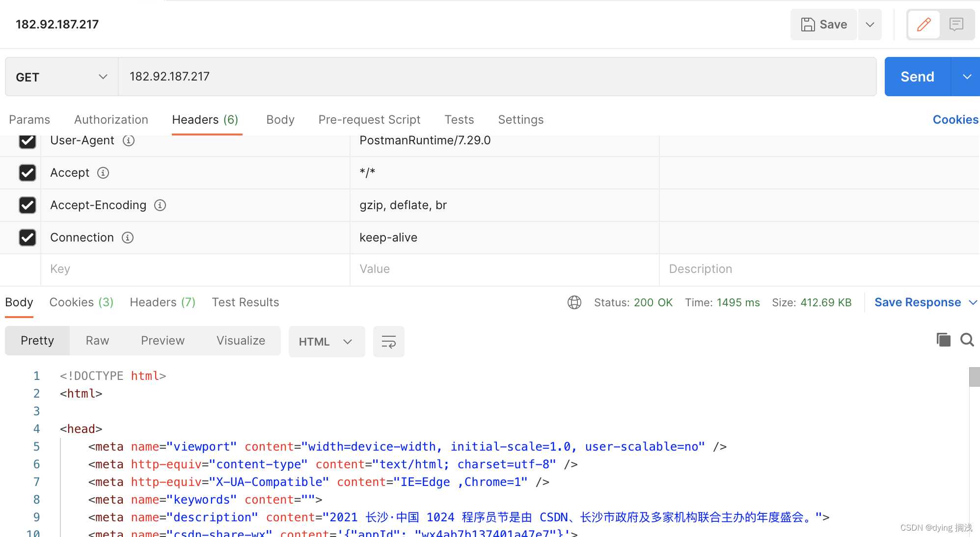The width and height of the screenshot is (980, 537).
Task: Click info icon next to Accept-Encoding
Action: 160,205
